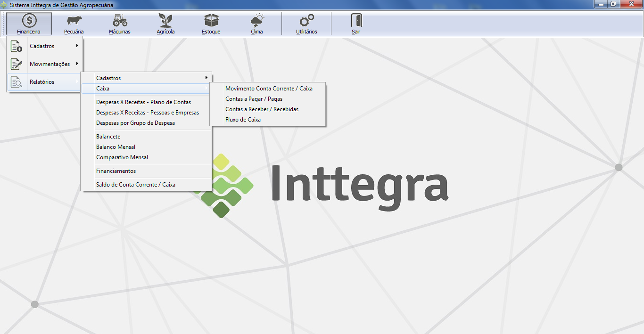Viewport: 644px width, 334px height.
Task: Click the Estoque toolbar label
Action: 211,32
